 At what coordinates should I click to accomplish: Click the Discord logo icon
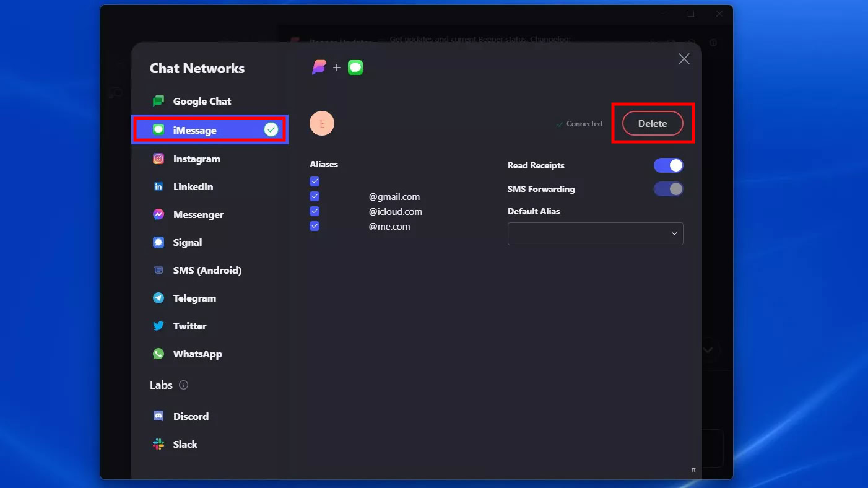point(158,416)
